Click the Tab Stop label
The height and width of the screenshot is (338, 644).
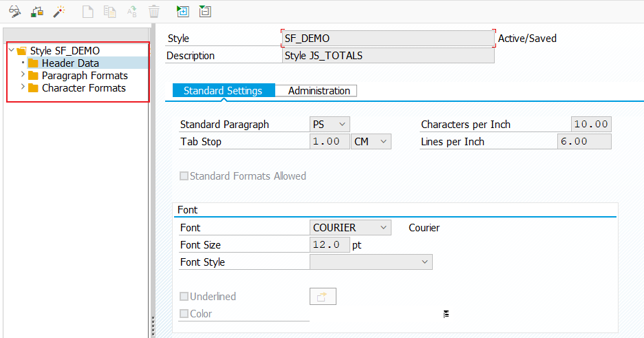coord(201,142)
